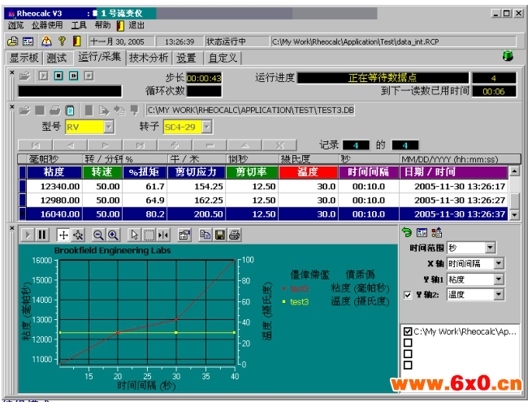Go to first record navigation button
The width and height of the screenshot is (532, 402).
coord(35,145)
